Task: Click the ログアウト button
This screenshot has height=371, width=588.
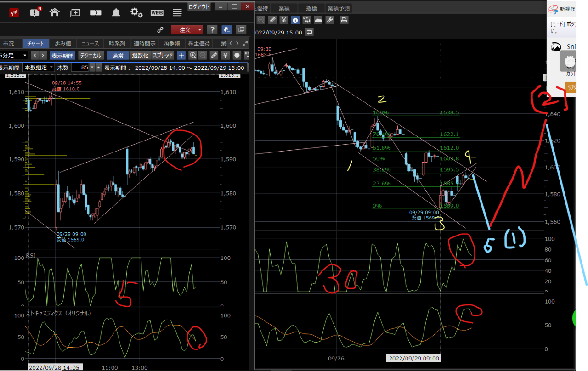Action: click(199, 6)
